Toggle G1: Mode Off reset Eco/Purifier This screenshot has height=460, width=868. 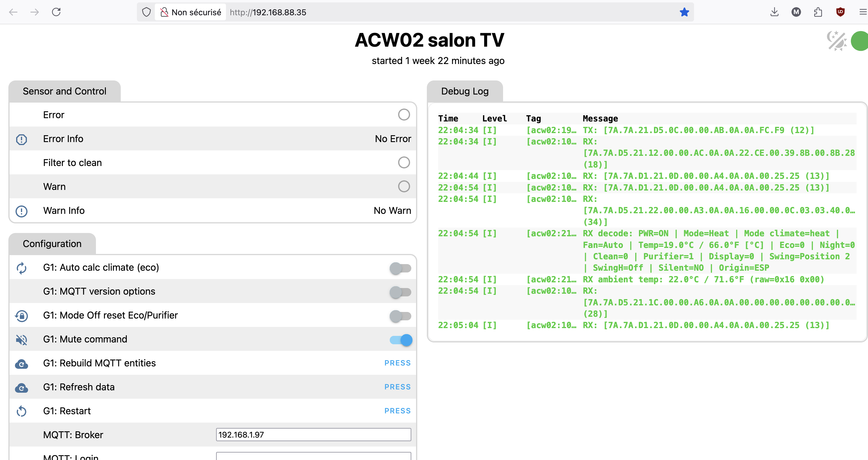click(x=400, y=316)
